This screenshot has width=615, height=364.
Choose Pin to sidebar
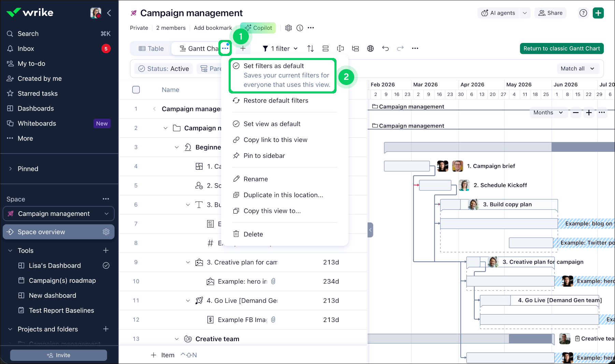(285, 156)
